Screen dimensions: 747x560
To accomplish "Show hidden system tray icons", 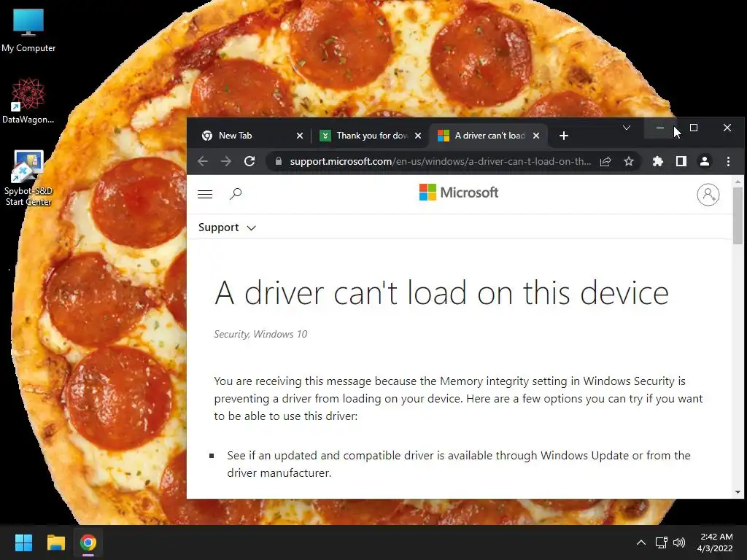I will 641,542.
